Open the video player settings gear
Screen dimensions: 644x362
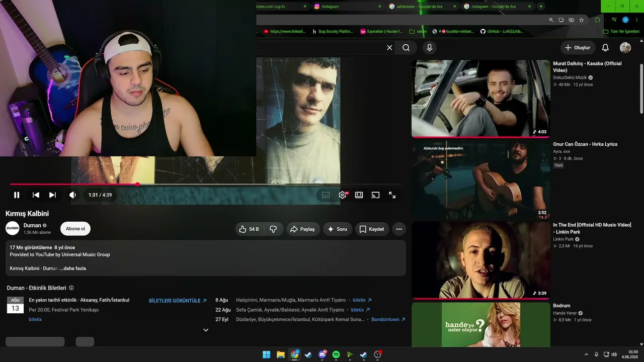[343, 195]
